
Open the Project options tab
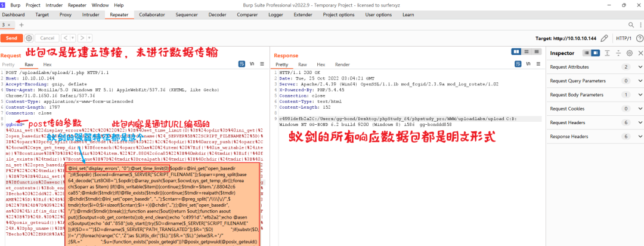[339, 15]
